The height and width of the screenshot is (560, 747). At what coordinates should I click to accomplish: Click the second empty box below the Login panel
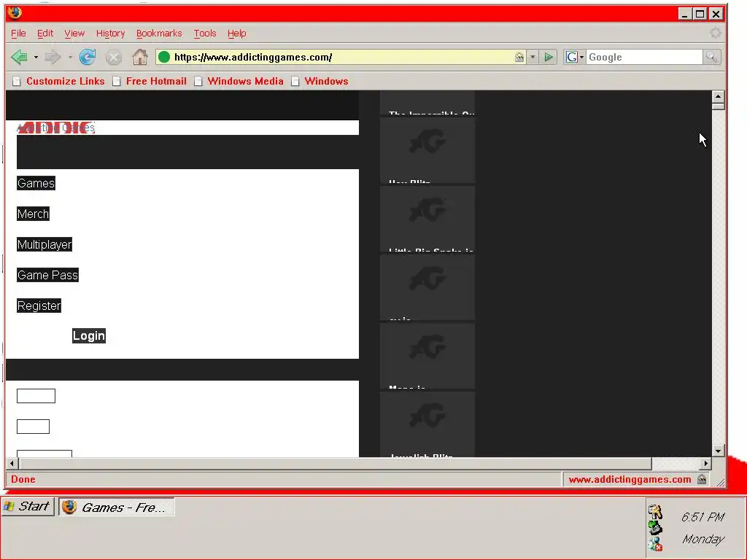33,427
